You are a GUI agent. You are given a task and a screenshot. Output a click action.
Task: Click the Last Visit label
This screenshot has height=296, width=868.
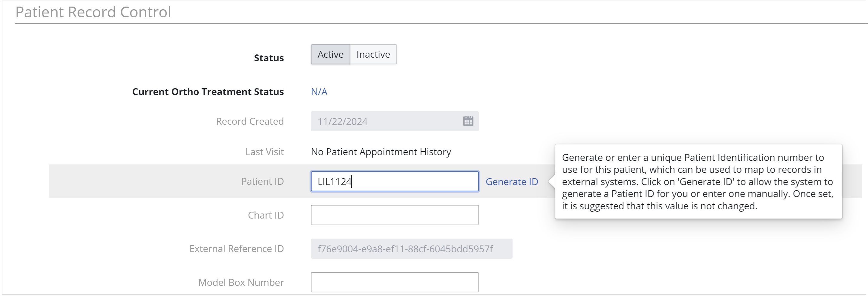coord(265,152)
